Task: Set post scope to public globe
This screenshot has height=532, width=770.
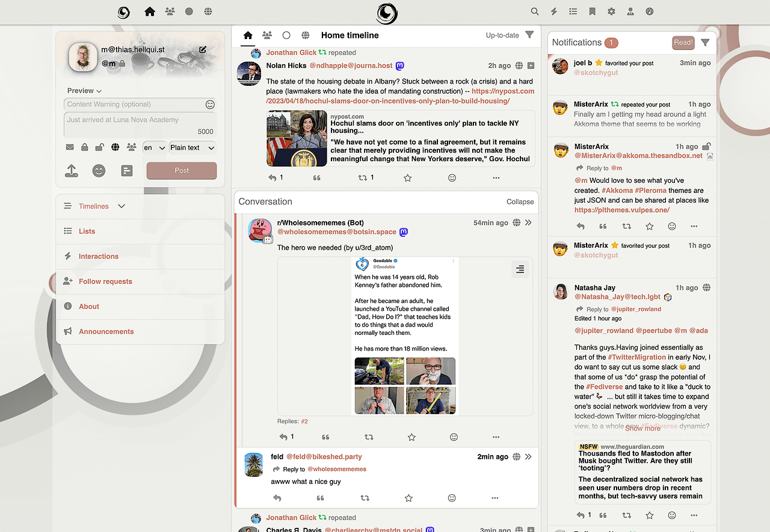Action: pos(115,148)
